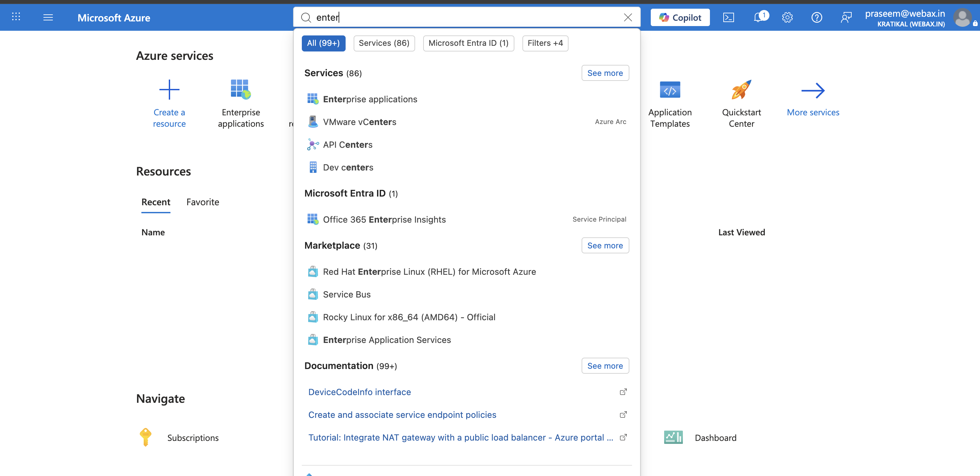Screen dimensions: 980x476
Task: Open Rocky Linux for x86_64 item
Action: pos(467,317)
